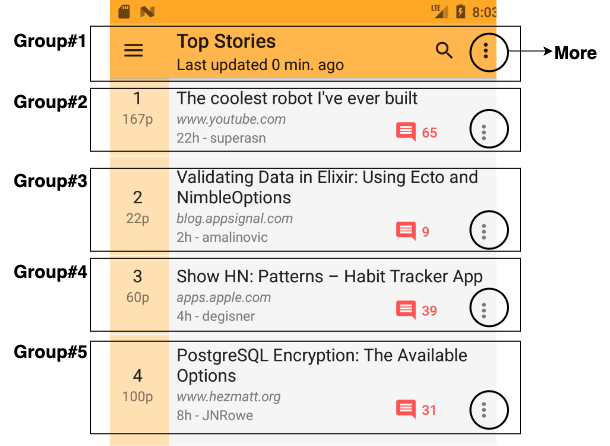Screen dimensions: 610x446
Task: Show overflow menu for the Elixir story
Action: [x=484, y=231]
